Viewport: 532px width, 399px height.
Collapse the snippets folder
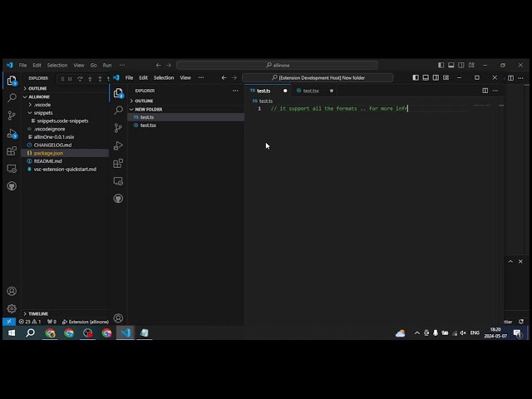click(x=65, y=113)
